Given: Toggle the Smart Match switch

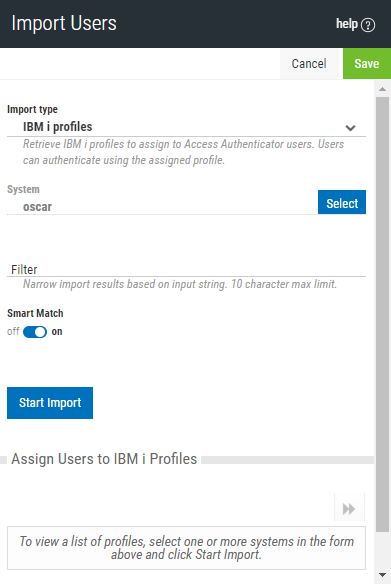Looking at the screenshot, I should click(35, 332).
